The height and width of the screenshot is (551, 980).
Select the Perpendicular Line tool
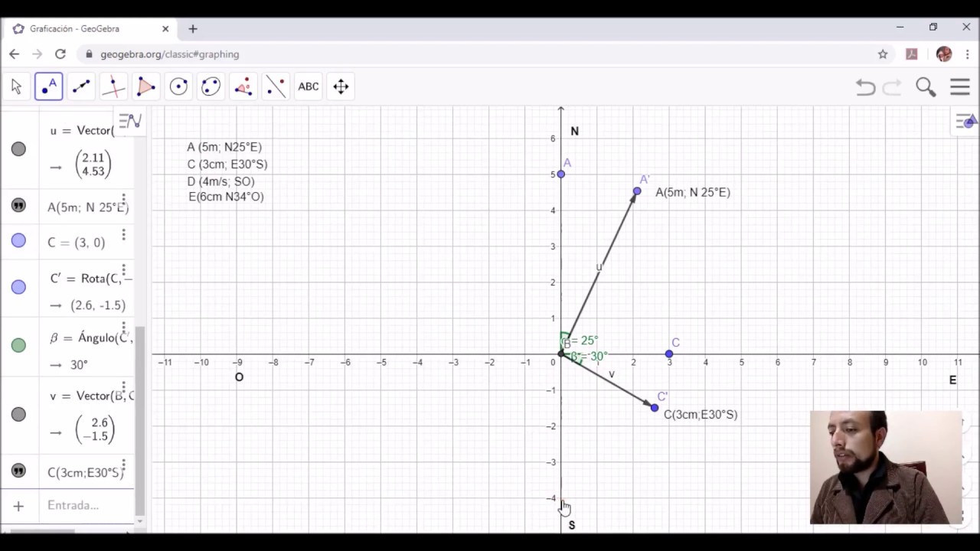pyautogui.click(x=113, y=86)
